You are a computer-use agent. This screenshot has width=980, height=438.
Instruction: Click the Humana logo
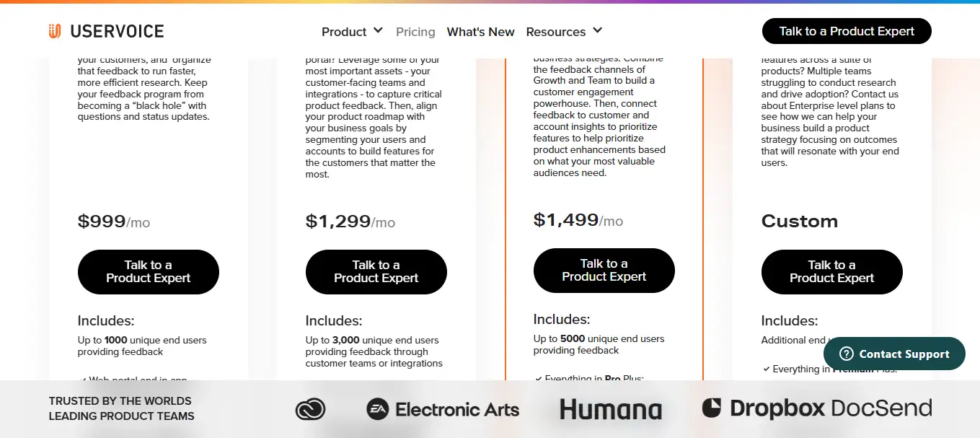point(611,410)
